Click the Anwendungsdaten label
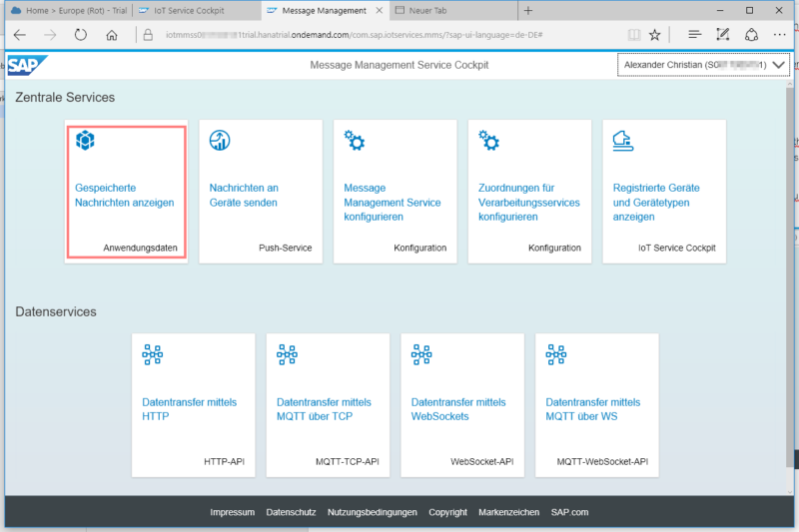Image resolution: width=799 pixels, height=532 pixels. (140, 248)
